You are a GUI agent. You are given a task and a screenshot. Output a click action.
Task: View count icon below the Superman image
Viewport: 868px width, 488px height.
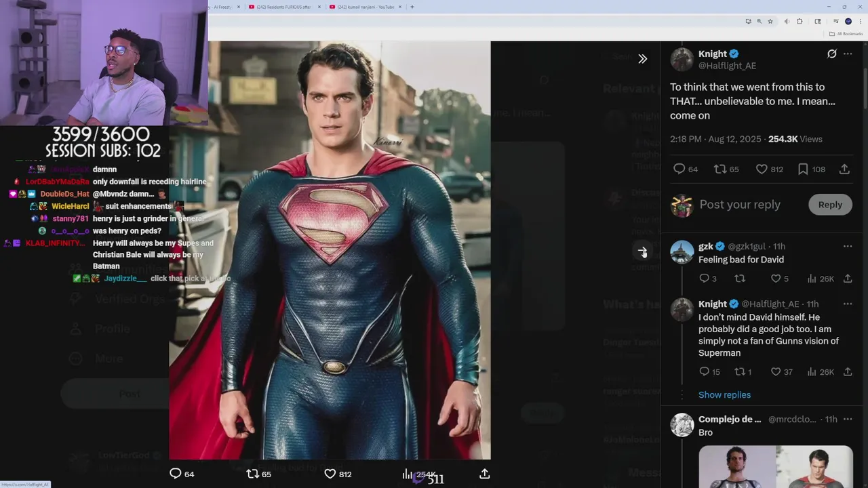pos(407,474)
